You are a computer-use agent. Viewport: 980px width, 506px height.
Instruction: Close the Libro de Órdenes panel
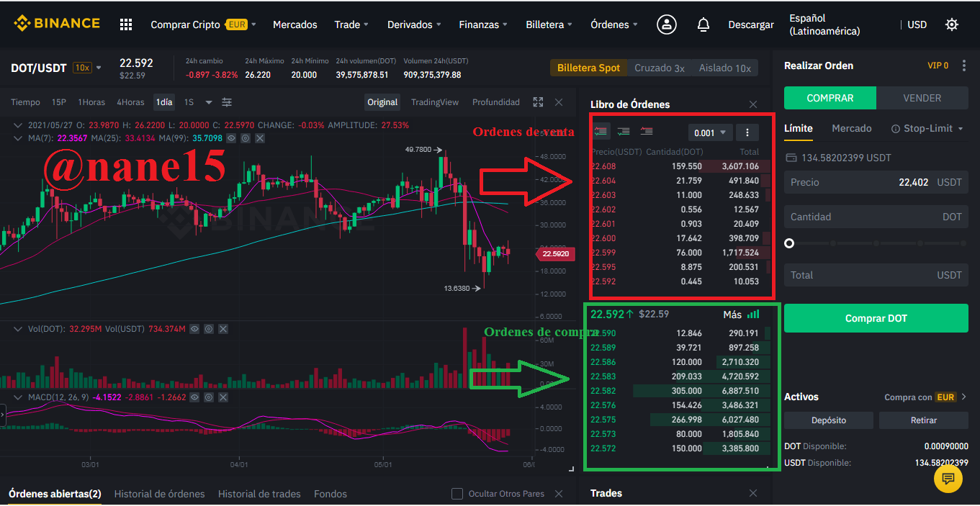(x=753, y=104)
